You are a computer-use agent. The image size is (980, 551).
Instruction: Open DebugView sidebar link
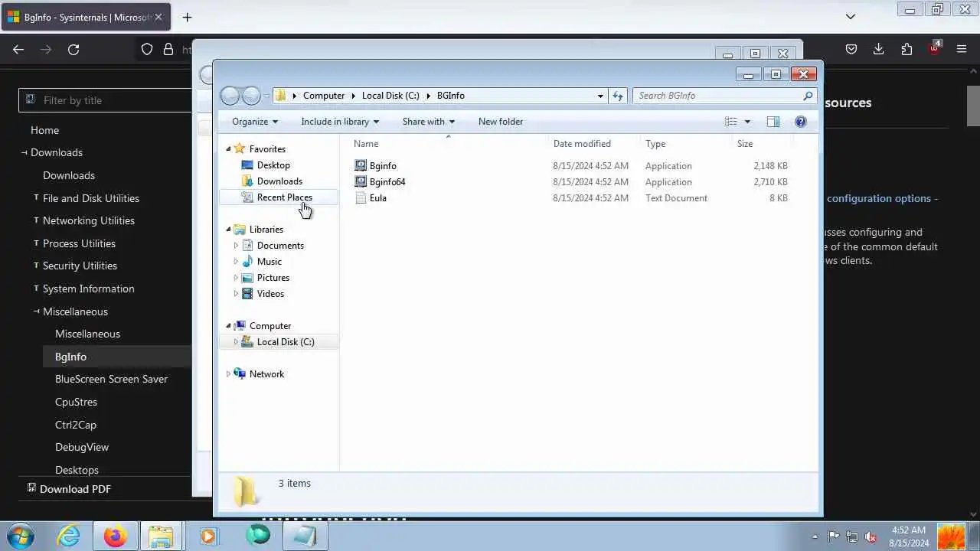pyautogui.click(x=82, y=447)
